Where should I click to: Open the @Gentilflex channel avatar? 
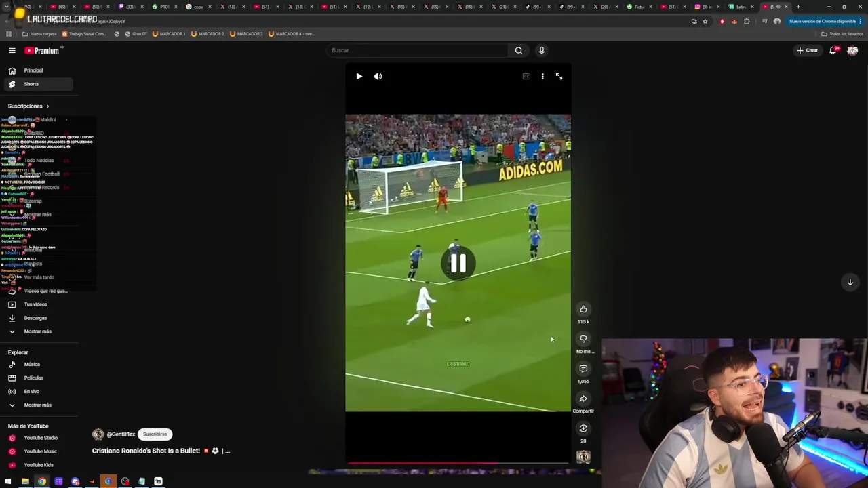coord(98,434)
